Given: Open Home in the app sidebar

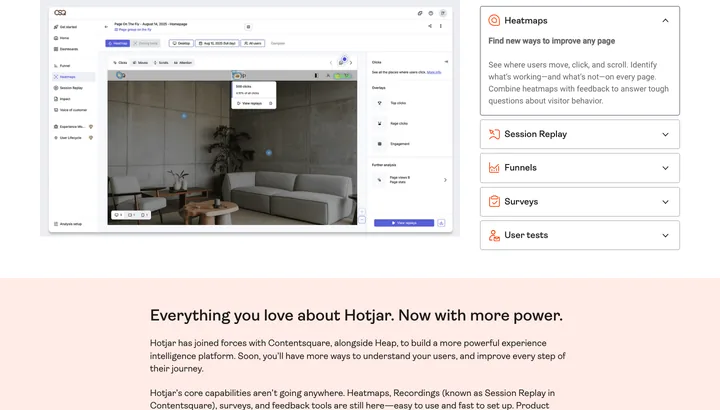Looking at the screenshot, I should (62, 38).
